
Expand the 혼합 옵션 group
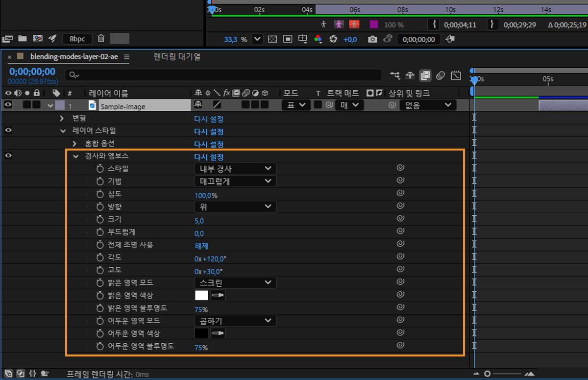(74, 144)
